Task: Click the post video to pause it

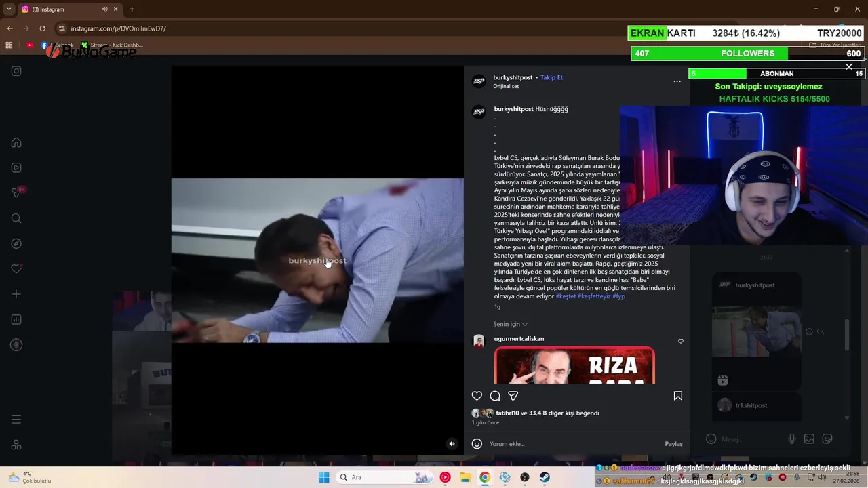Action: pos(317,260)
